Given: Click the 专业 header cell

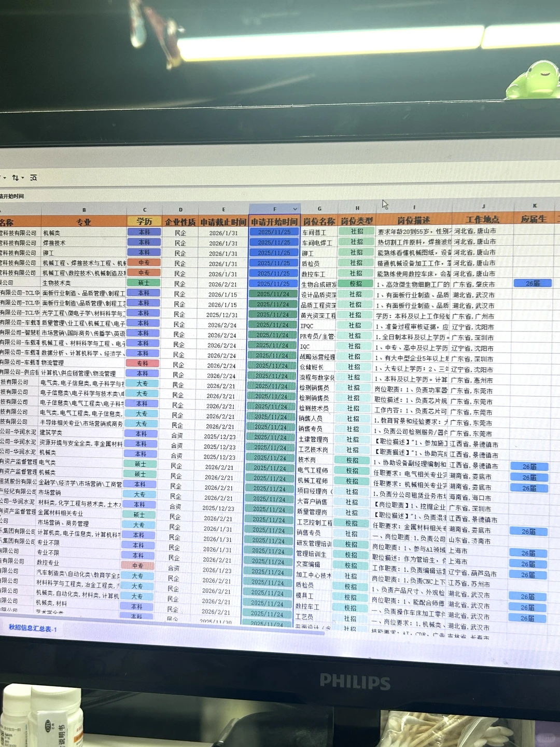Looking at the screenshot, I should [x=84, y=222].
